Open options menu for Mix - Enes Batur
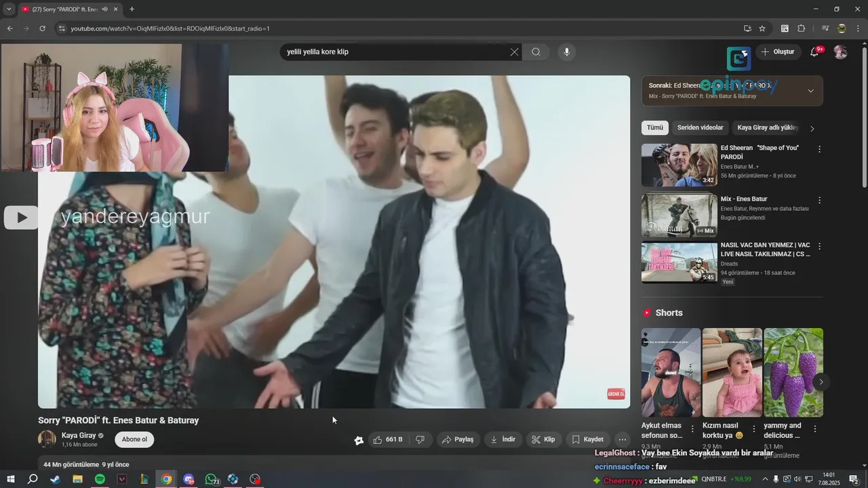 pos(819,201)
